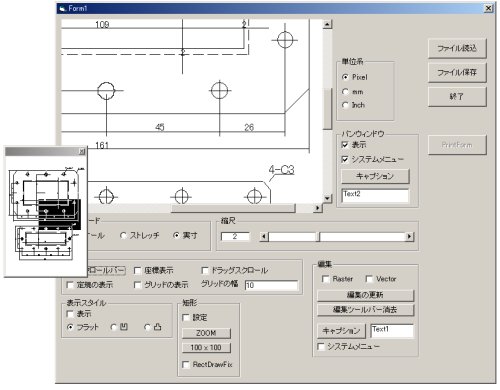The height and width of the screenshot is (390, 500).
Task: Click the ZOOM button
Action: (206, 333)
